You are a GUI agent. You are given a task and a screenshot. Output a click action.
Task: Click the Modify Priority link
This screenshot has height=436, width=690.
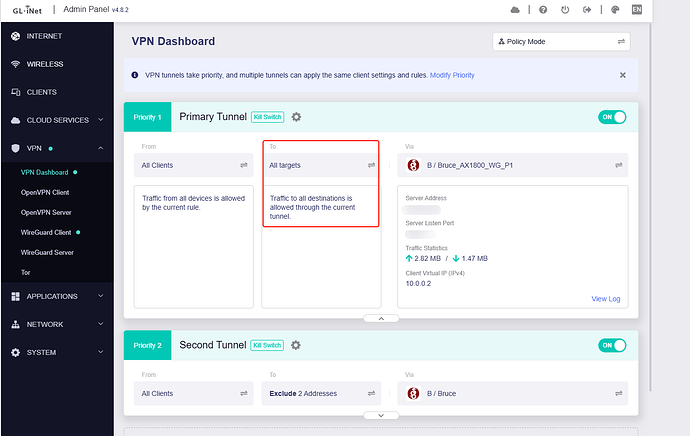452,75
